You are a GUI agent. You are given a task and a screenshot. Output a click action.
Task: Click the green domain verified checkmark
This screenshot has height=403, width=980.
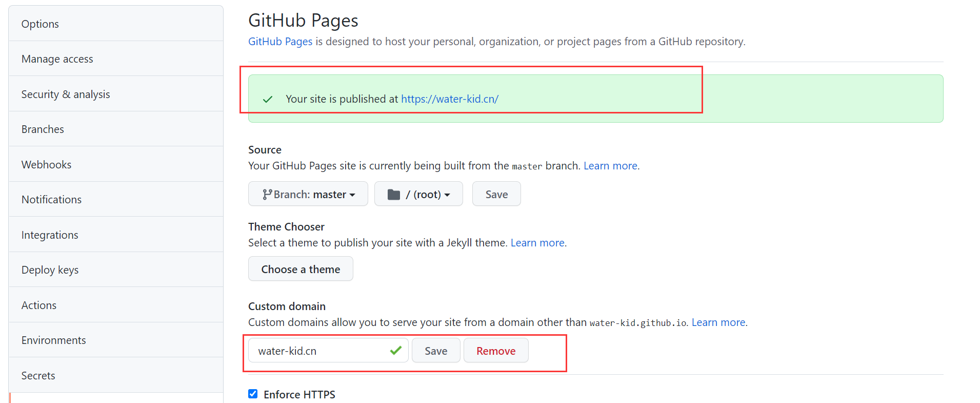click(x=395, y=351)
